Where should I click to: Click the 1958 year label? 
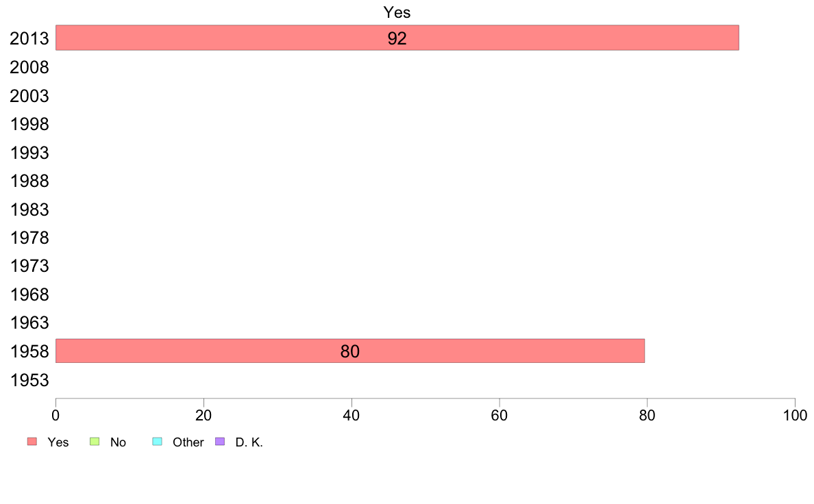click(29, 351)
